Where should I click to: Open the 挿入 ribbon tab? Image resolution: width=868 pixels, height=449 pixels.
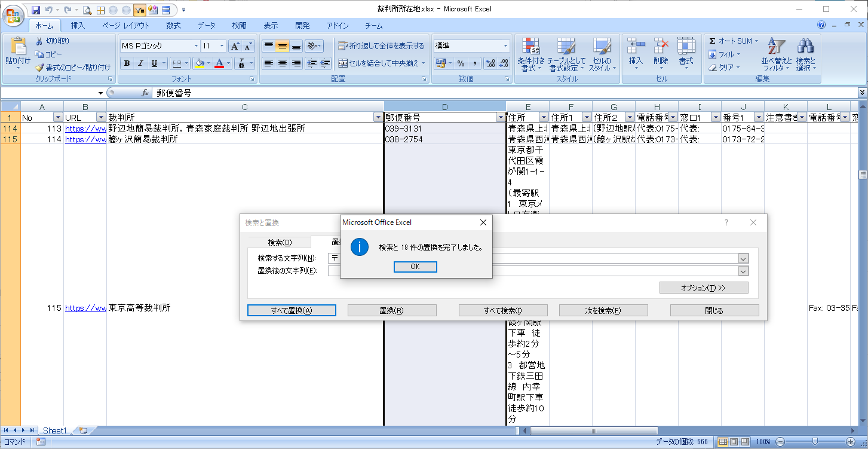tap(78, 26)
